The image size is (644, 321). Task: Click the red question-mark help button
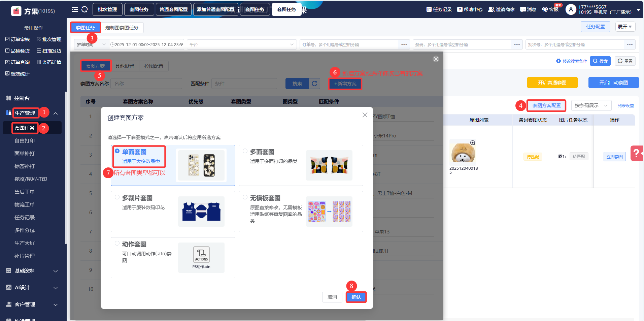(636, 153)
